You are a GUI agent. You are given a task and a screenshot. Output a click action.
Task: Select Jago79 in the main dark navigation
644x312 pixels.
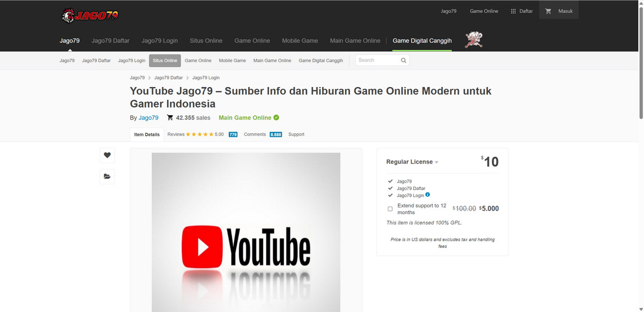click(69, 41)
